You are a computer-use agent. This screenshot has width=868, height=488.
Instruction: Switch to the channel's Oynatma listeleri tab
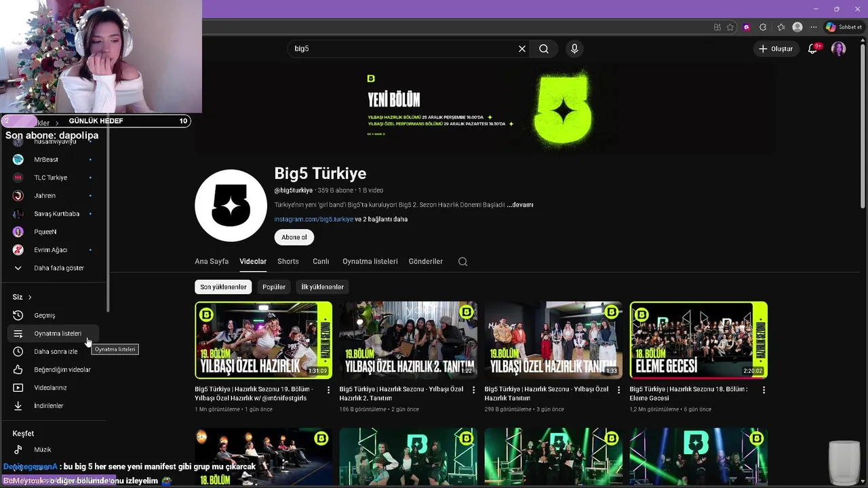[370, 261]
